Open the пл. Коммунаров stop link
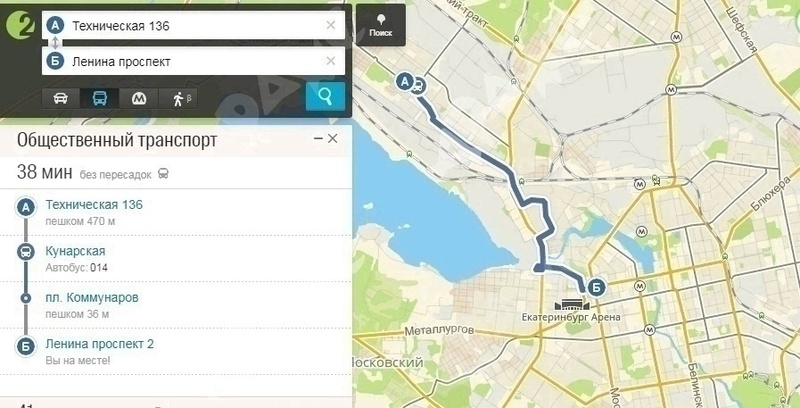The height and width of the screenshot is (408, 800). (x=92, y=297)
